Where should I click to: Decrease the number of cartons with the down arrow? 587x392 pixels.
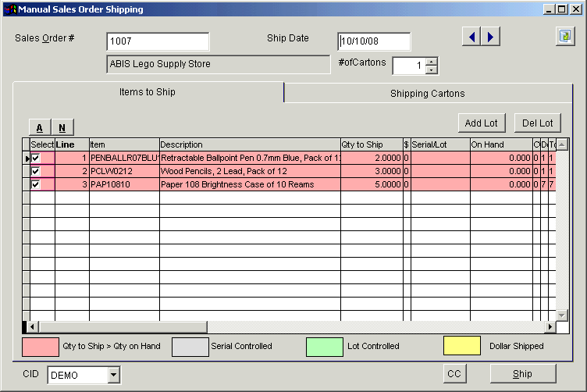point(432,70)
